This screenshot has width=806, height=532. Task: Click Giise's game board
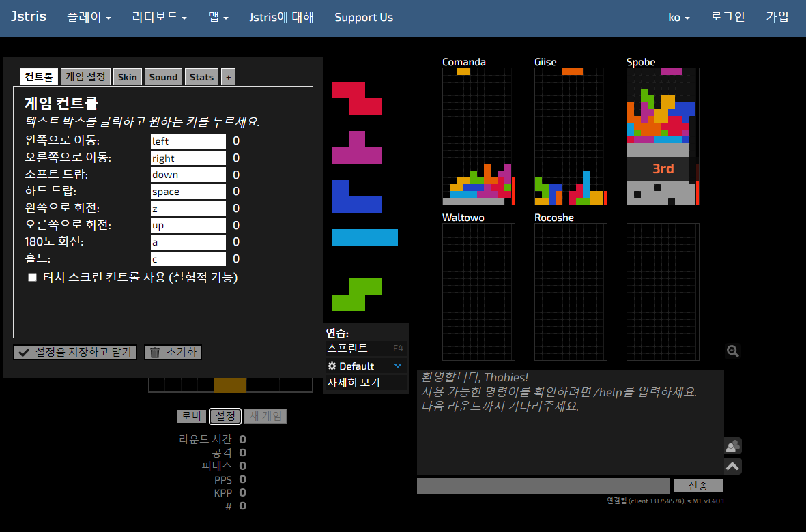(x=571, y=136)
